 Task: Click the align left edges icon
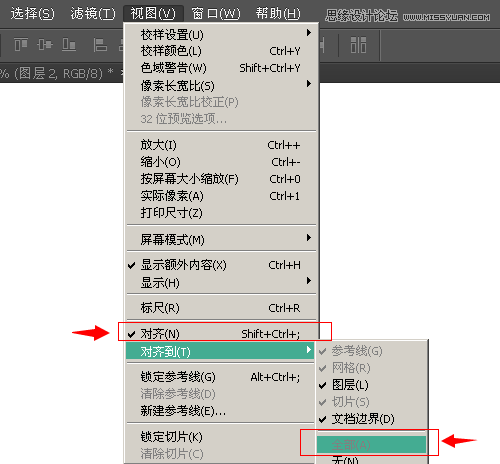100,44
